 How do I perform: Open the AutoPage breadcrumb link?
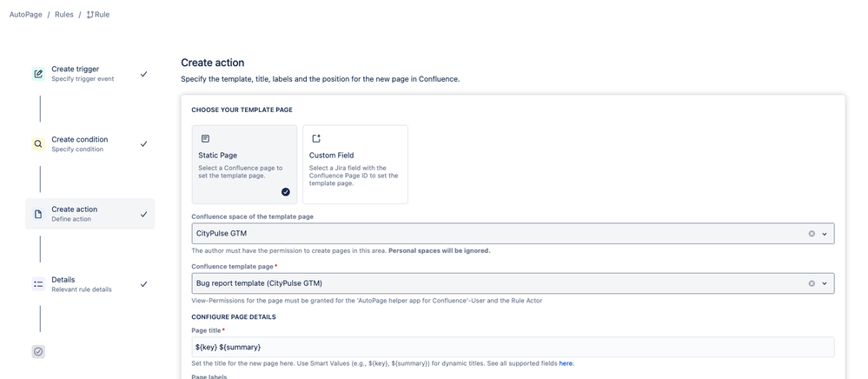pyautogui.click(x=25, y=15)
